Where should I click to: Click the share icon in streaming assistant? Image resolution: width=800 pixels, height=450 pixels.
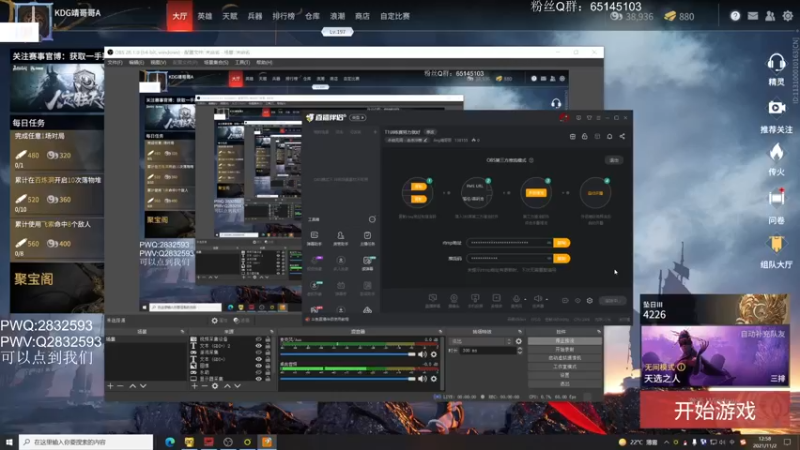pos(622,136)
